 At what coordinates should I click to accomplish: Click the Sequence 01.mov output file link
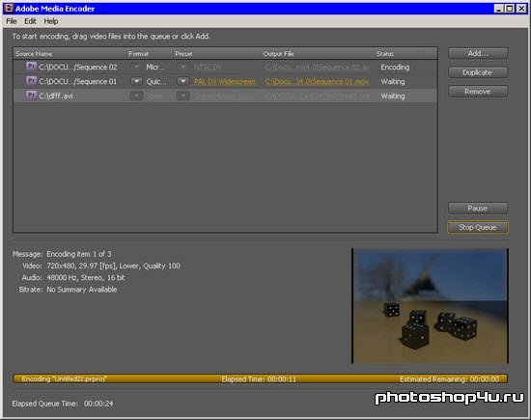[x=317, y=82]
